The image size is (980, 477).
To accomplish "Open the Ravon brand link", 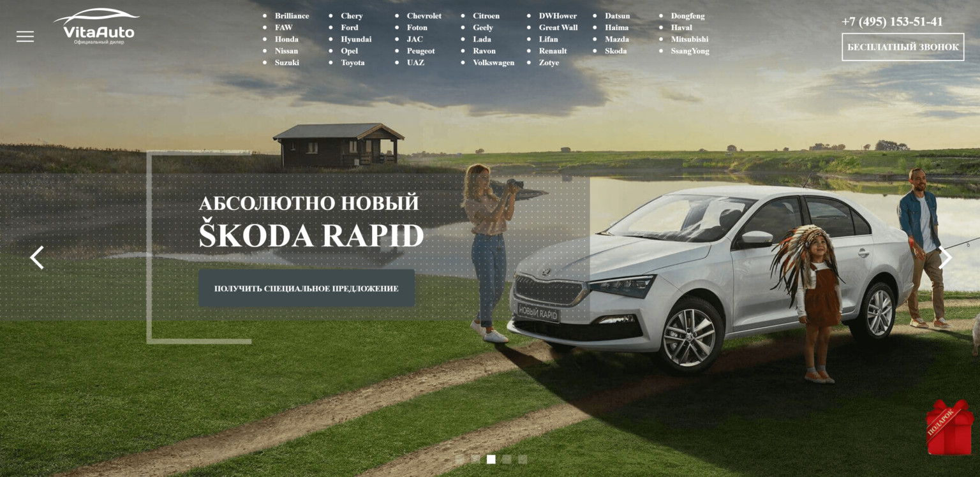I will (484, 51).
